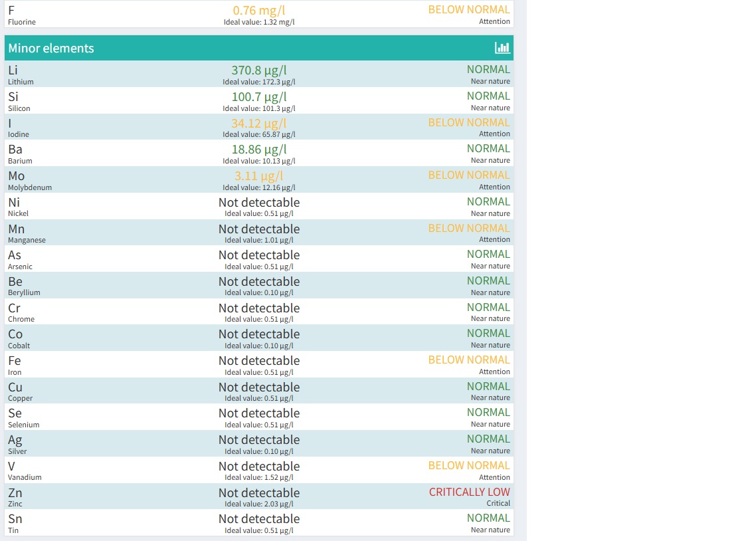Viewport: 756px width, 541px height.
Task: Select the ideal value 65.87 µg/l
Action: pos(278,134)
